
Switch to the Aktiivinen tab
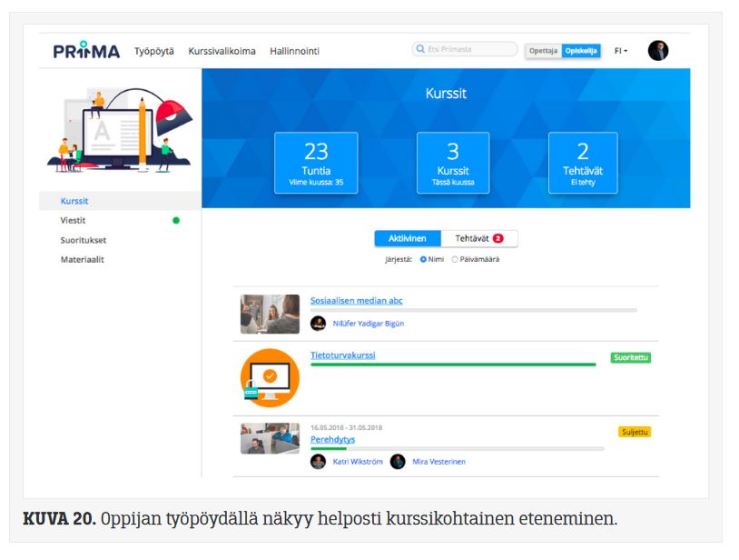point(407,238)
